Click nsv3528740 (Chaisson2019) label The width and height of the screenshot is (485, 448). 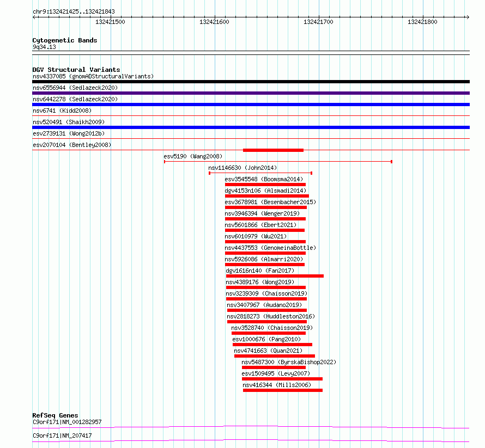(272, 328)
